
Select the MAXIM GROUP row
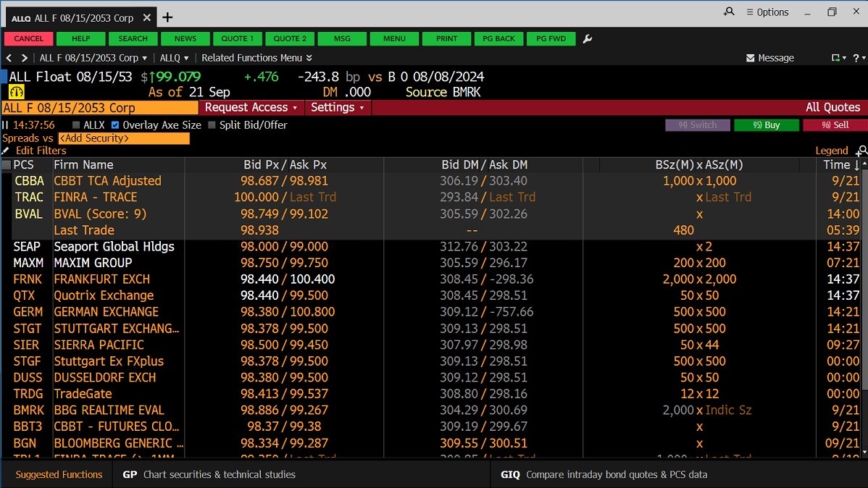[432, 263]
